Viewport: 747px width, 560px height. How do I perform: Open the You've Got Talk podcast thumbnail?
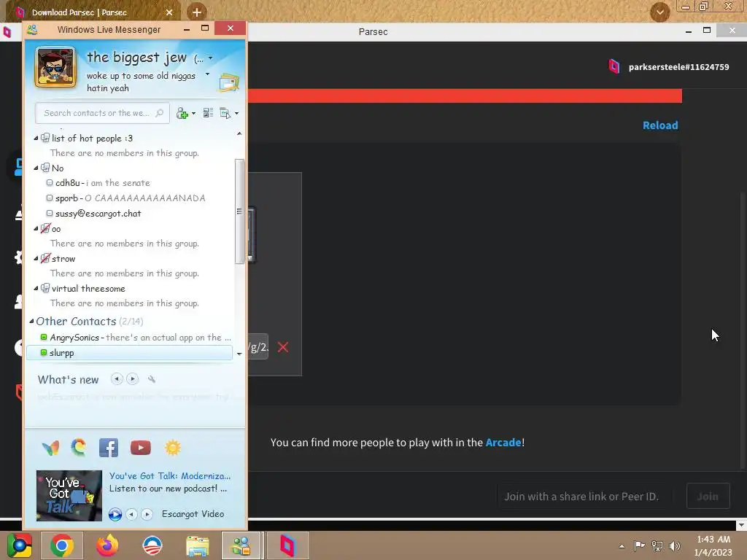[x=69, y=495]
